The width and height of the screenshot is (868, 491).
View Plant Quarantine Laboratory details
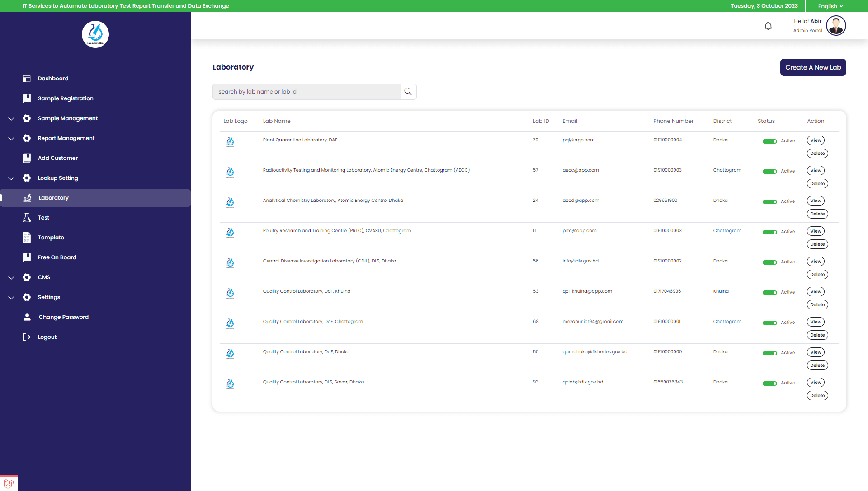click(x=816, y=140)
